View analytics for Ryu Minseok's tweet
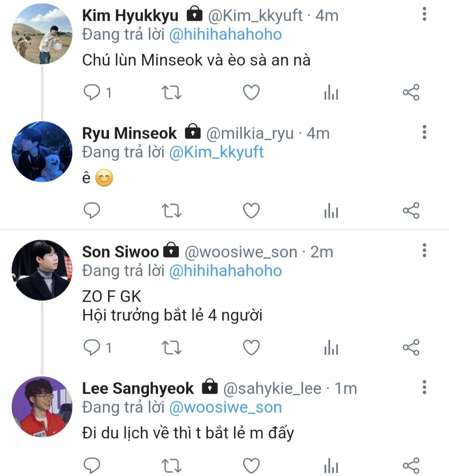 (331, 211)
